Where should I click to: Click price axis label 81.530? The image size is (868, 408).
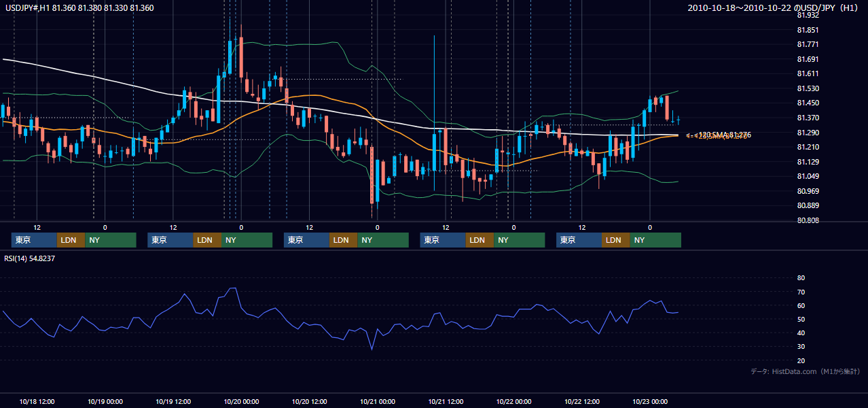808,88
